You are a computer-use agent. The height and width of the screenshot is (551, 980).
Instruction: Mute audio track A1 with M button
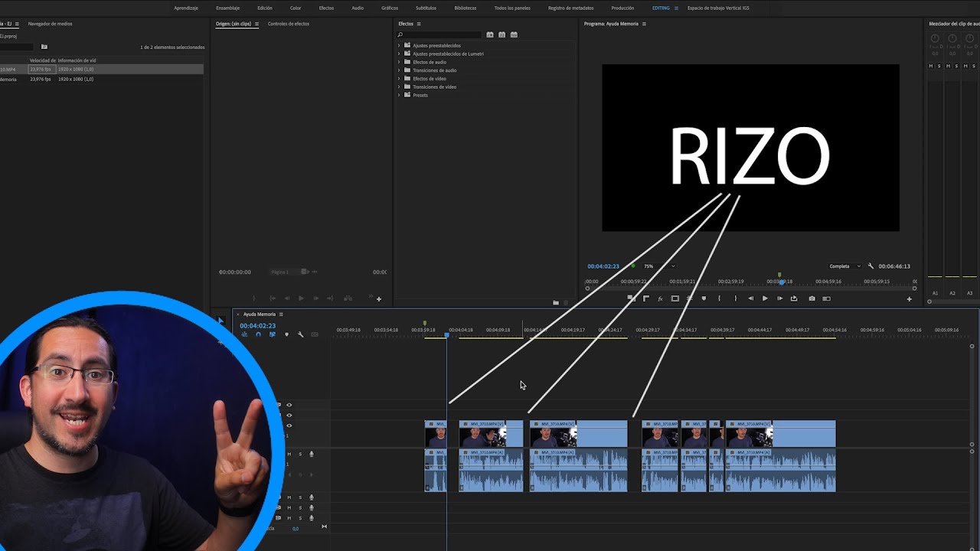[289, 454]
